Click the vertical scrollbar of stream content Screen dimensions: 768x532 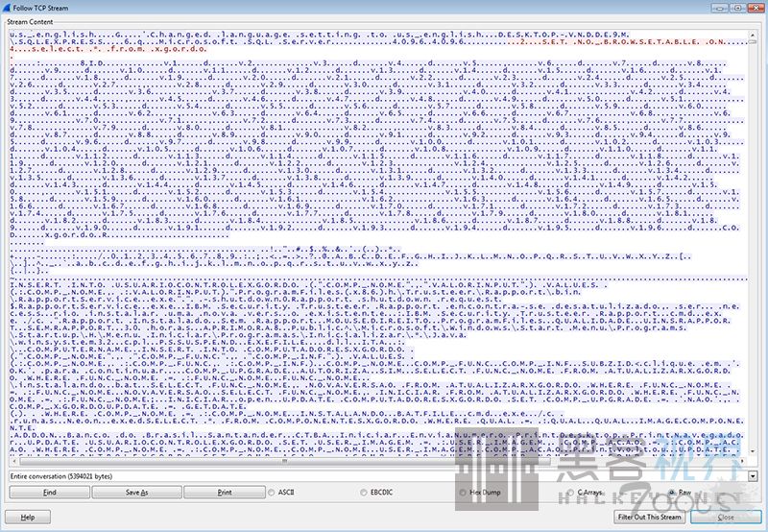[754, 240]
